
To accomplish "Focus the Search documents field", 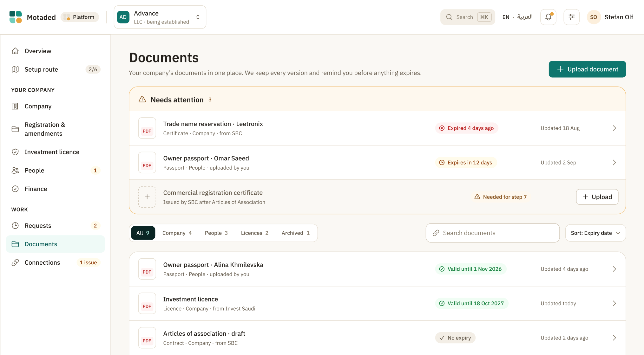I will [x=492, y=233].
